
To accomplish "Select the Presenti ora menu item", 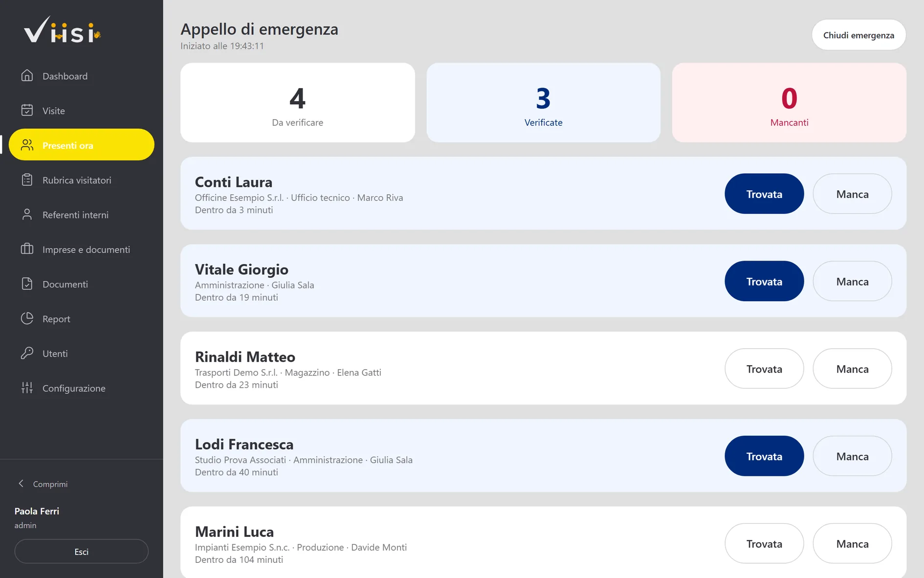I will 82,145.
